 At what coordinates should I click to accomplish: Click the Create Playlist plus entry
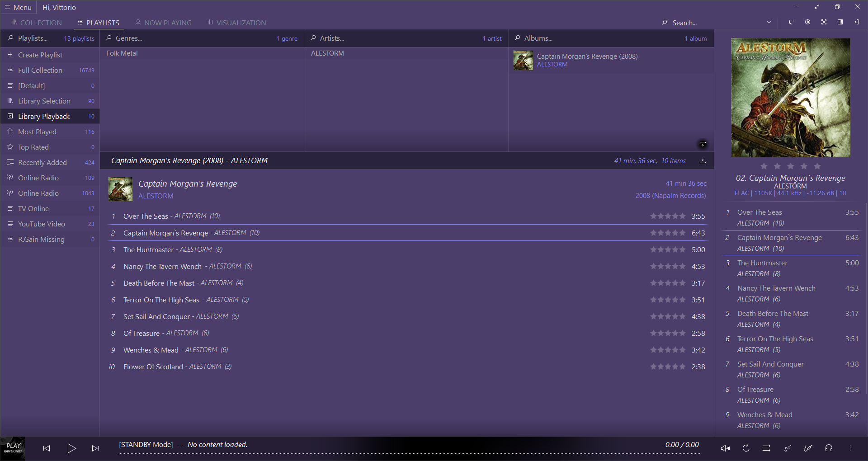[50, 55]
